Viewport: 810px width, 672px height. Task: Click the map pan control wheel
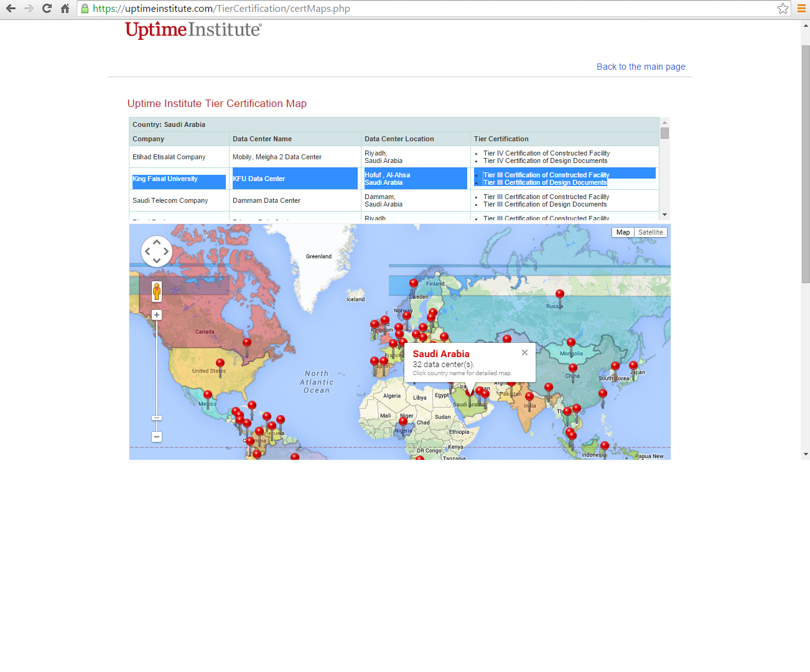pos(157,251)
